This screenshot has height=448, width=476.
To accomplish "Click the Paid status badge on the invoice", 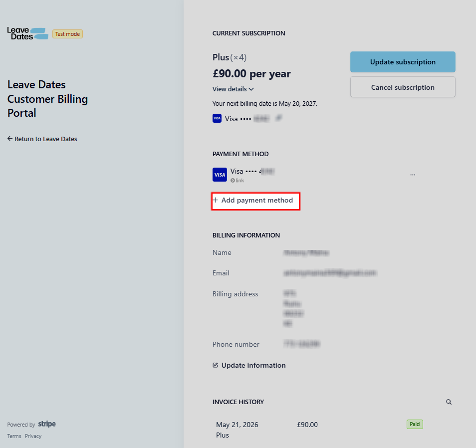I will pos(415,425).
